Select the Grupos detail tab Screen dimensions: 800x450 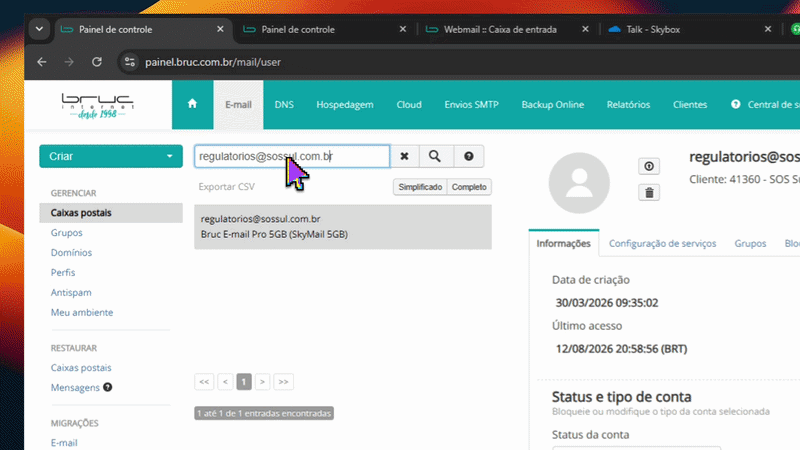pos(750,243)
